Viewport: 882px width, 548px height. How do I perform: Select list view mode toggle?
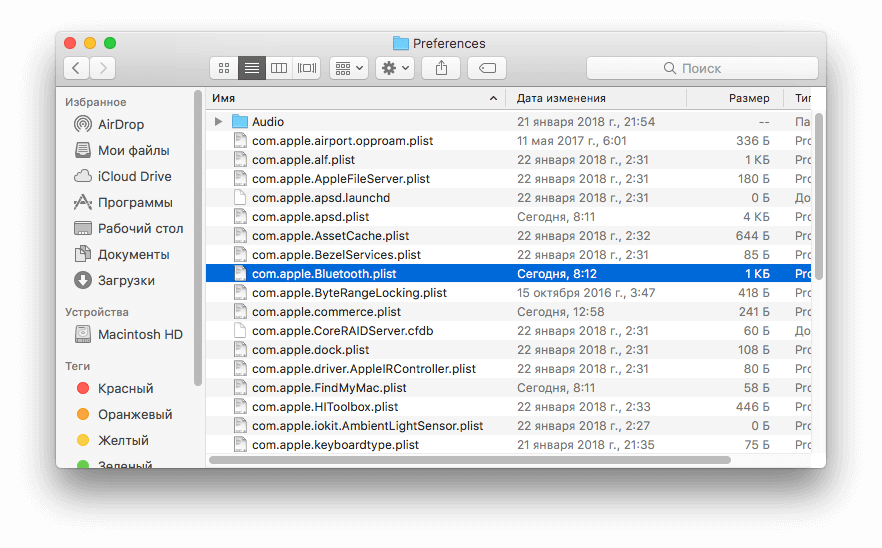pos(252,68)
